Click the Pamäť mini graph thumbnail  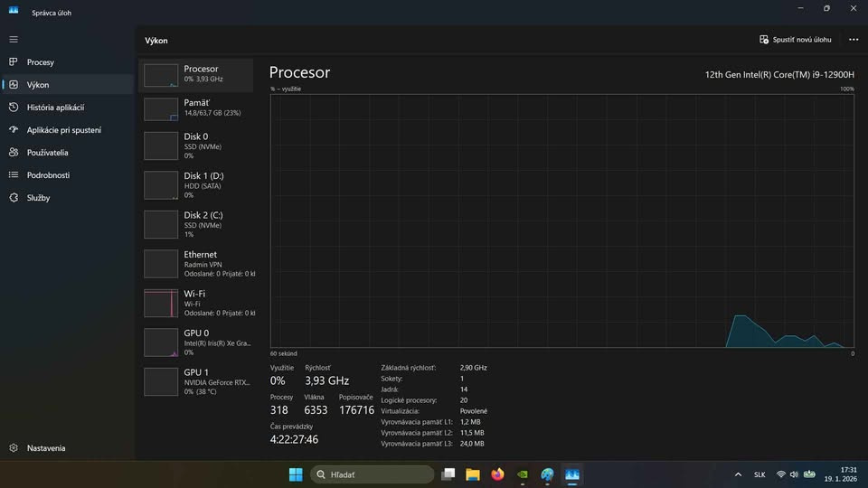(x=161, y=109)
